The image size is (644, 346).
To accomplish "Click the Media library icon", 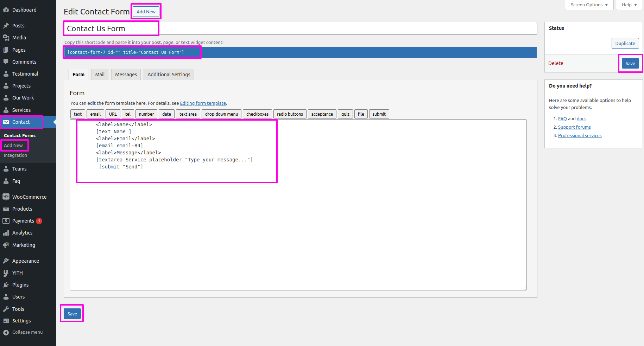I will coord(6,38).
